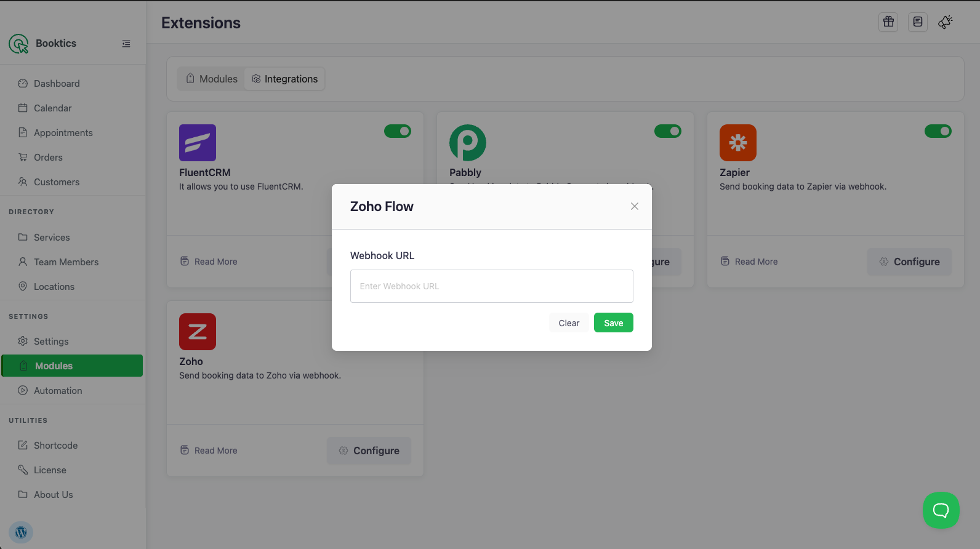Click the Shortcode edit icon
Image resolution: width=980 pixels, height=549 pixels.
[x=23, y=446]
